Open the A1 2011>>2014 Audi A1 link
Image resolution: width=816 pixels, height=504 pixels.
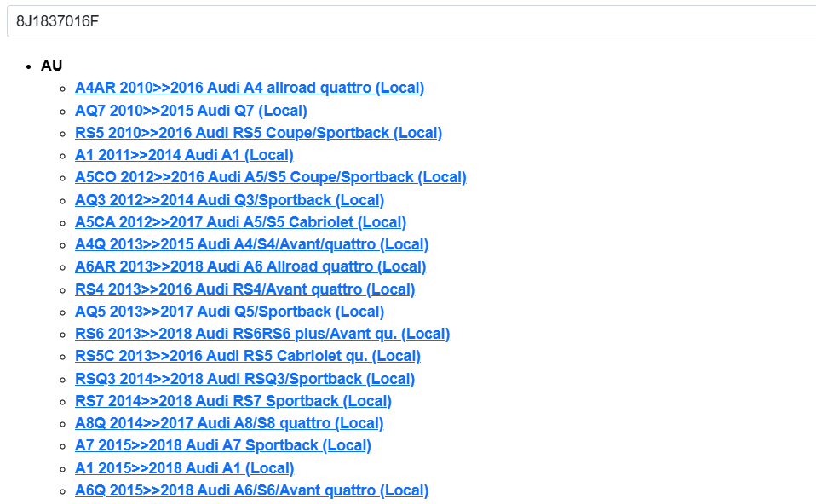click(x=184, y=155)
